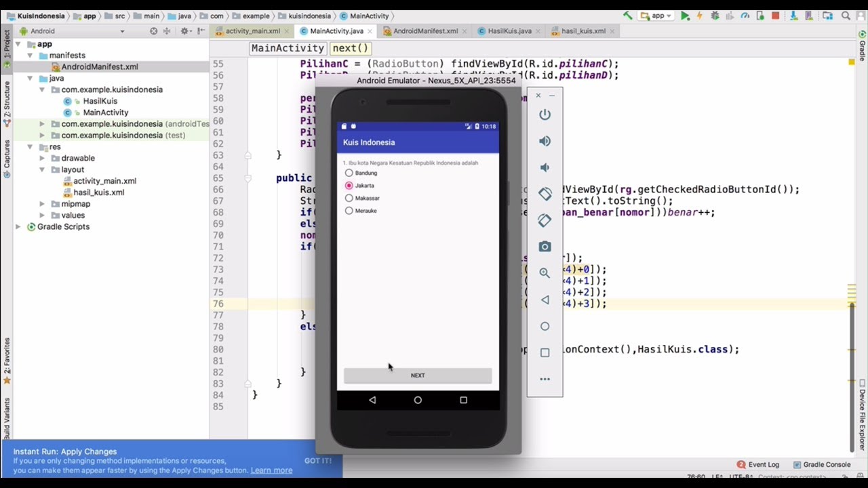Tap the NEXT button in the quiz
This screenshot has height=488, width=868.
point(418,375)
